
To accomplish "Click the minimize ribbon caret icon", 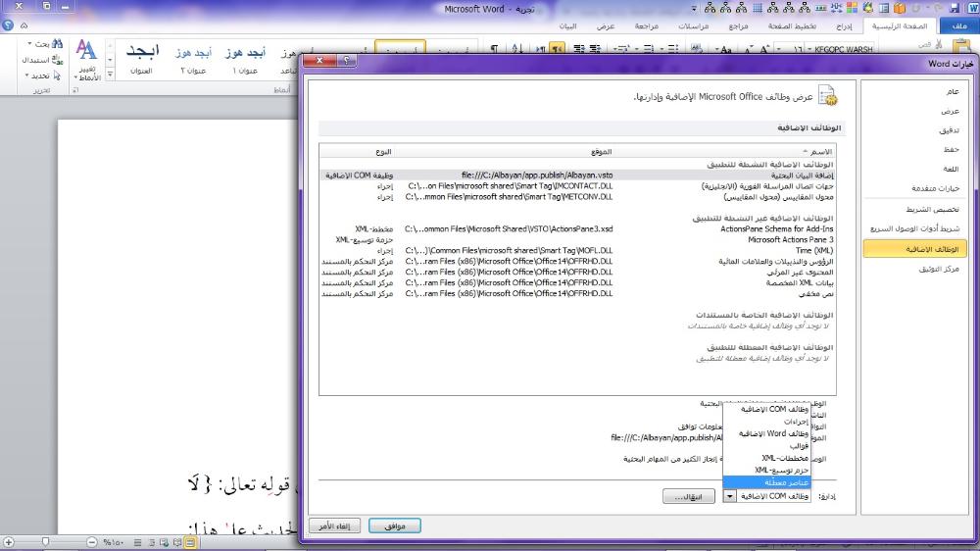I will tap(24, 25).
